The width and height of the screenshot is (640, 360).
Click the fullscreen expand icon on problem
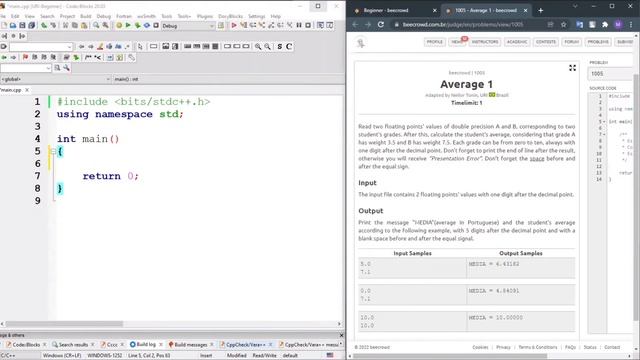point(573,68)
